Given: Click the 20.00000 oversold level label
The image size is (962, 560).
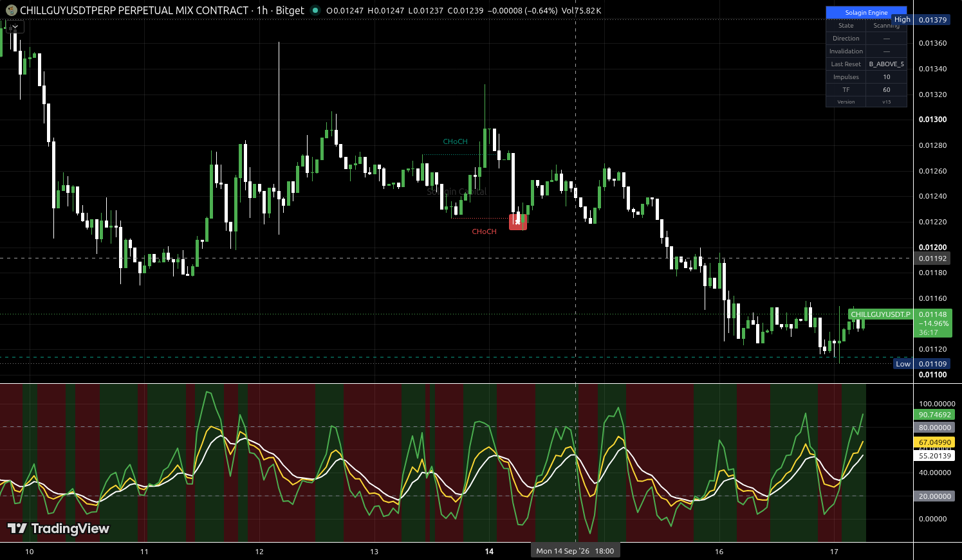Looking at the screenshot, I should click(x=934, y=496).
